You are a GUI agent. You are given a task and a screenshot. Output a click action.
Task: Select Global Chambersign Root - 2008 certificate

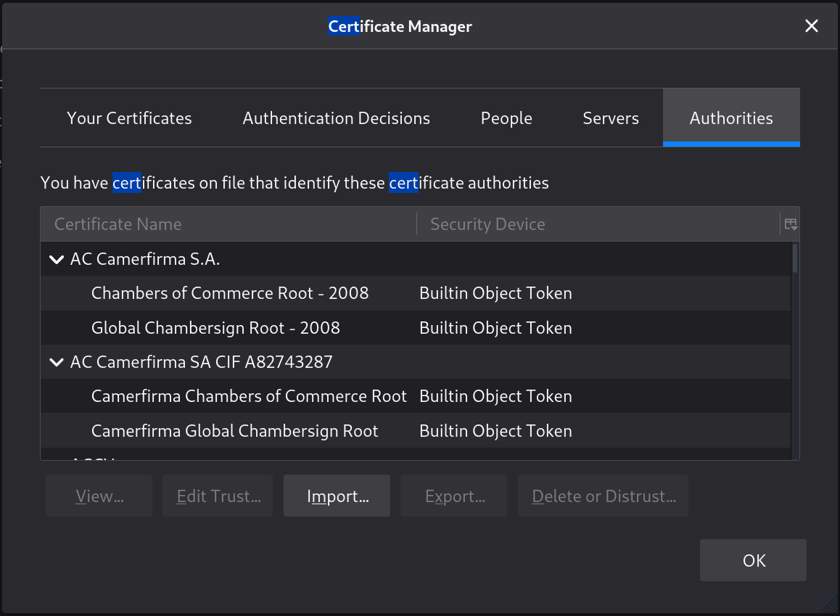(x=215, y=328)
